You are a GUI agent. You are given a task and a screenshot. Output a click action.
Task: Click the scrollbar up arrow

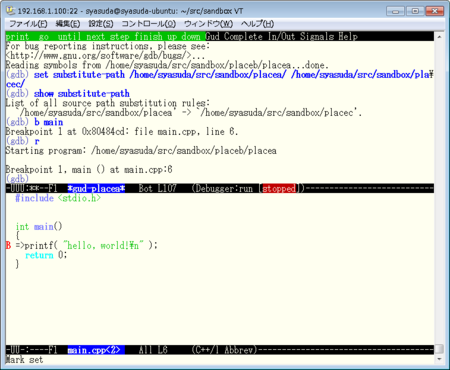click(x=439, y=37)
